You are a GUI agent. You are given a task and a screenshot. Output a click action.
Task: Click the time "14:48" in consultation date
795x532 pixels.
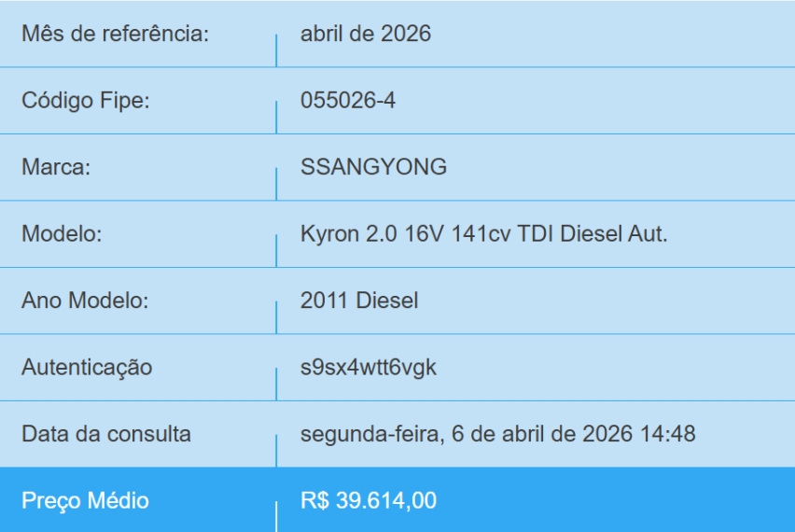[669, 435]
